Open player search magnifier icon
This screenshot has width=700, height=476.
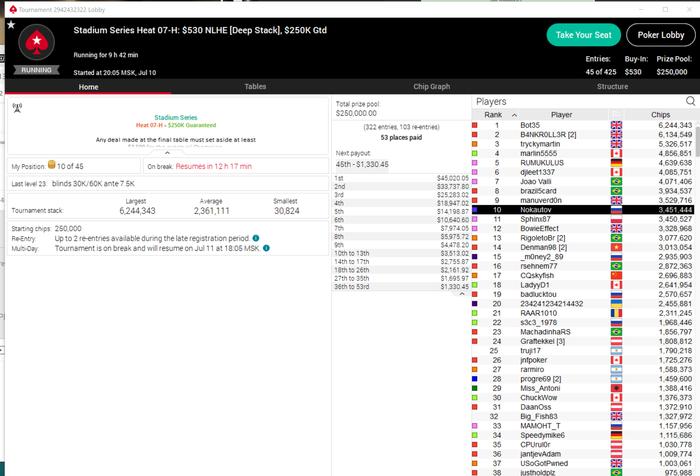click(690, 101)
